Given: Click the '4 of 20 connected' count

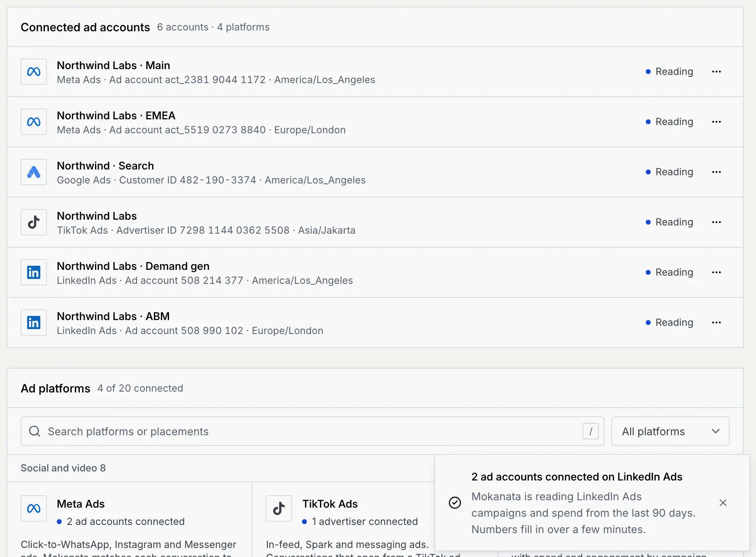Looking at the screenshot, I should [x=140, y=388].
